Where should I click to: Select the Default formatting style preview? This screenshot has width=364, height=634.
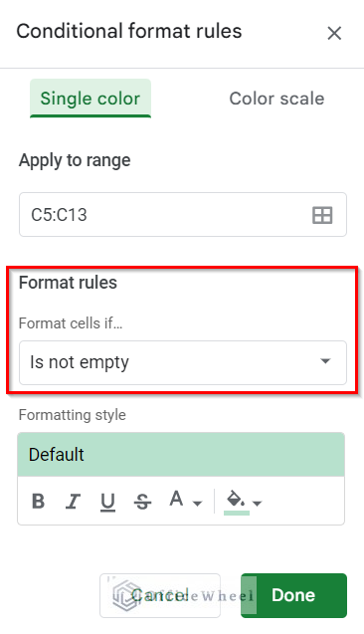coord(181,455)
